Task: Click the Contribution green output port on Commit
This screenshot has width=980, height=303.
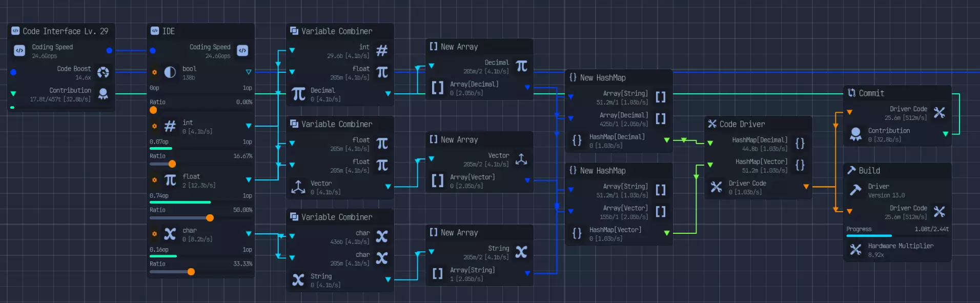Action: pos(946,134)
